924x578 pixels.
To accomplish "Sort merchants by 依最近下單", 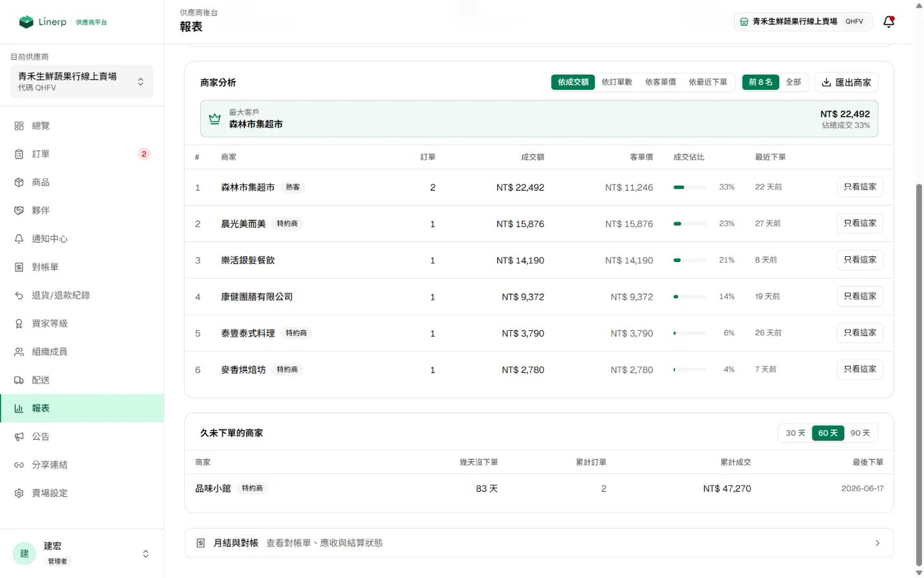I will click(708, 82).
